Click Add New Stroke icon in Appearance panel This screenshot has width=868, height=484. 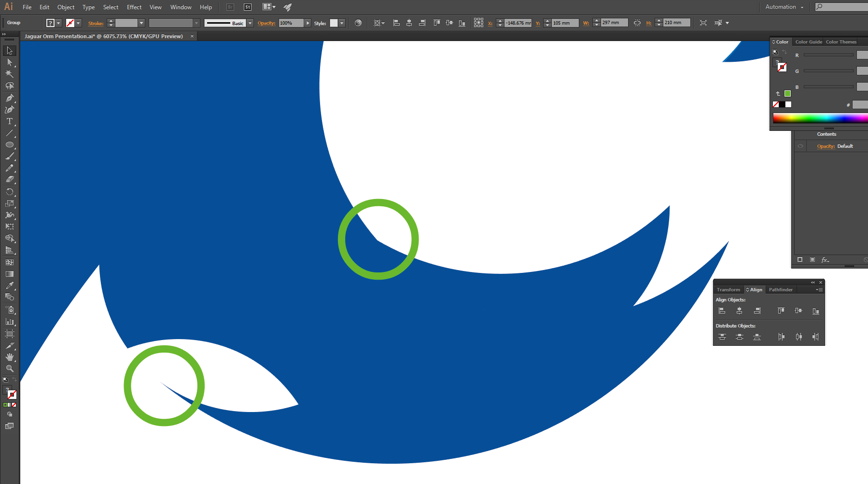point(800,260)
